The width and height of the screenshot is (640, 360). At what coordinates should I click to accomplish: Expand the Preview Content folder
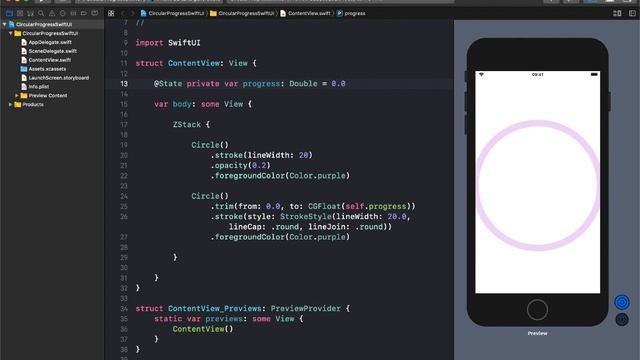coord(17,96)
